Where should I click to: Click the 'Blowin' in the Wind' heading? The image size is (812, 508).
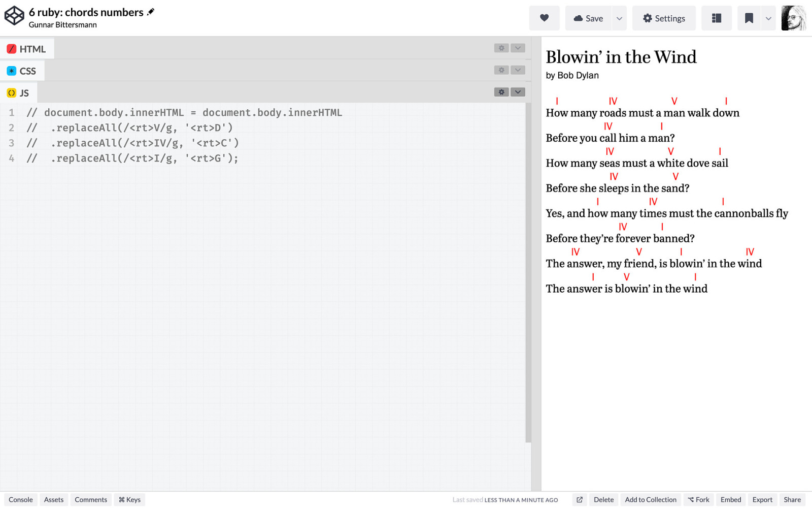[621, 57]
